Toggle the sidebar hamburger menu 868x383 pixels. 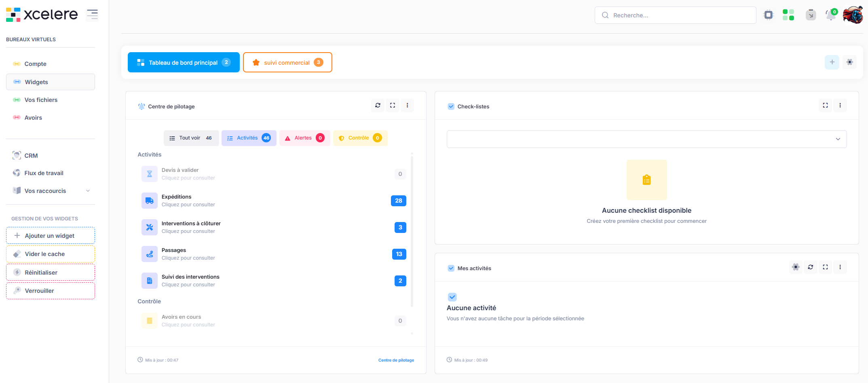point(92,15)
